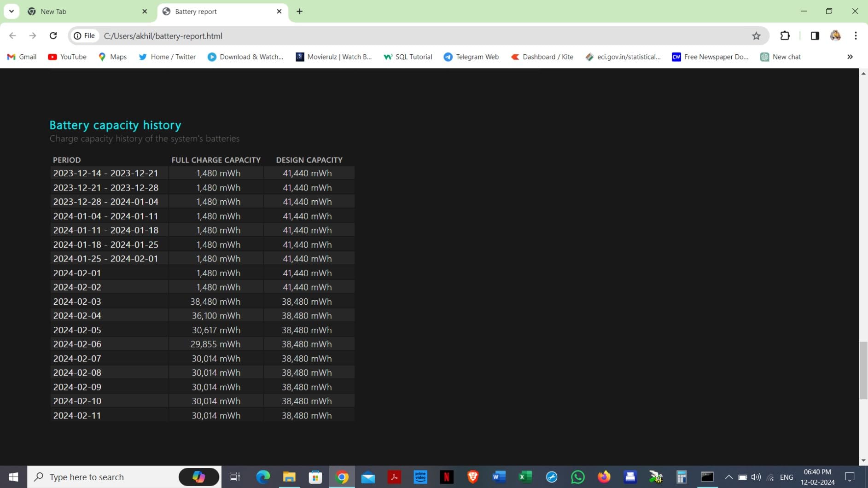Open the Dashboard / Kite bookmark
The height and width of the screenshot is (488, 868).
coord(542,57)
